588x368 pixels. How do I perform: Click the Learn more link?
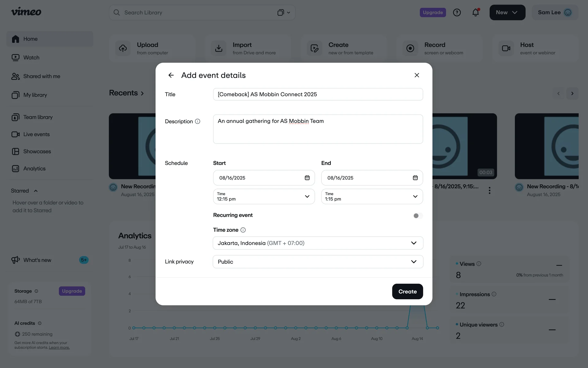coord(59,347)
